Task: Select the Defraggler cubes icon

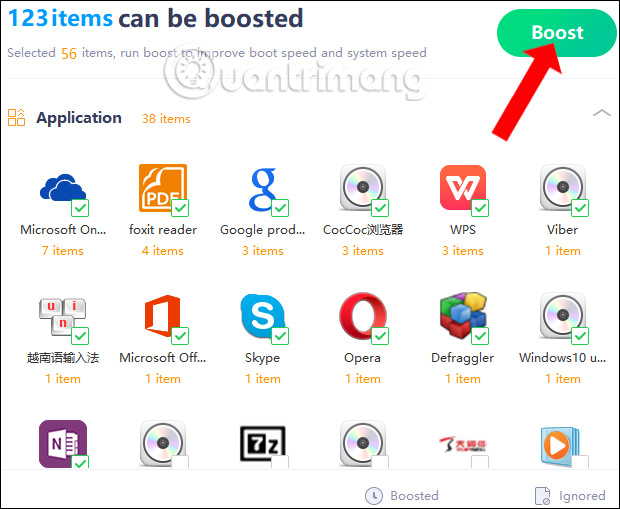Action: pos(463,316)
